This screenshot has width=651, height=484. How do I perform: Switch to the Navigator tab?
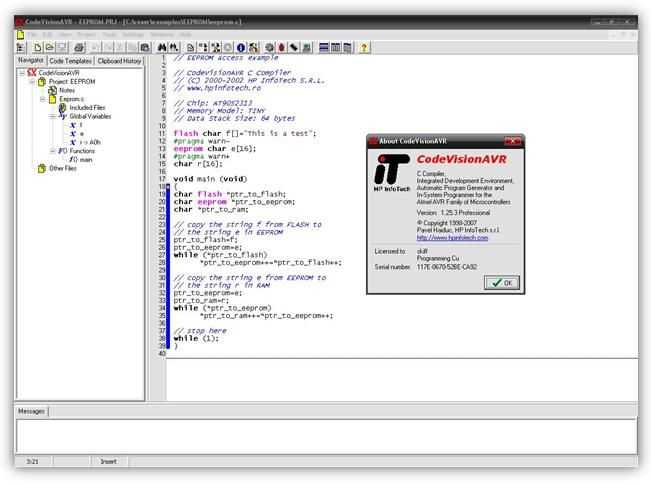(31, 60)
